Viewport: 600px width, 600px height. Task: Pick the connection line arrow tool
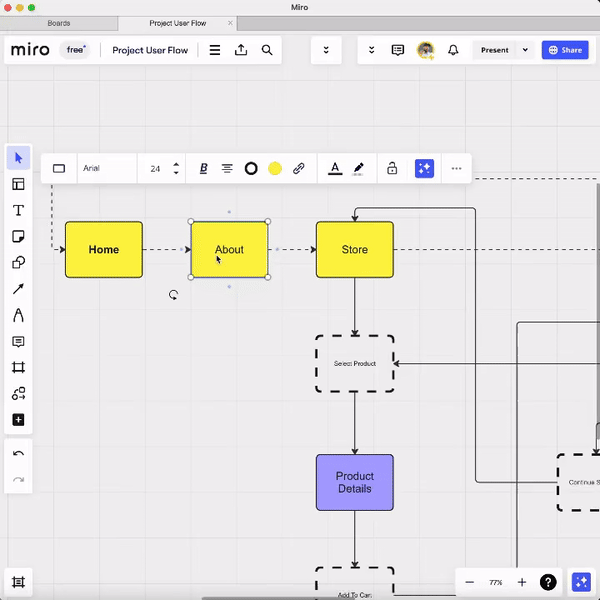coord(18,289)
